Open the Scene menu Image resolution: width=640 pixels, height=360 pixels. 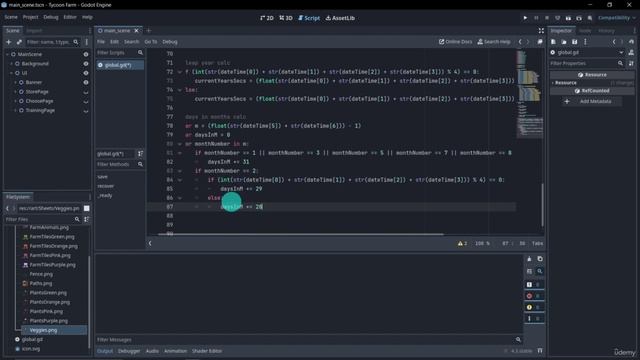pos(11,17)
